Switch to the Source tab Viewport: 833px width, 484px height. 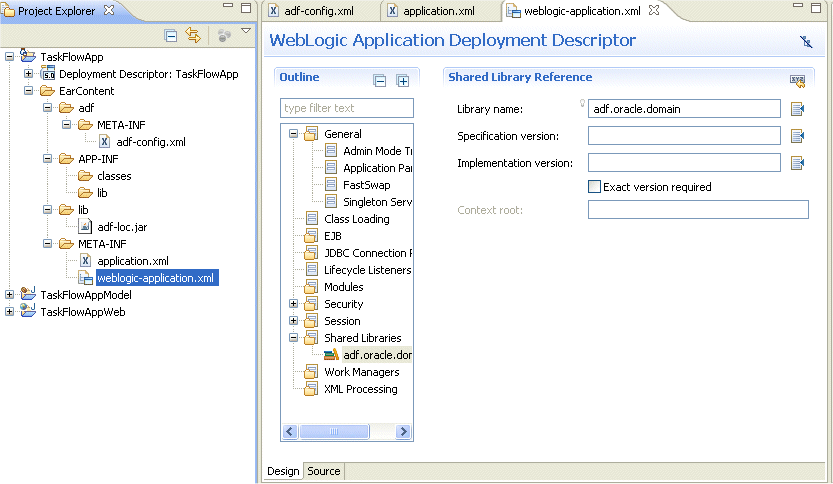tap(323, 471)
